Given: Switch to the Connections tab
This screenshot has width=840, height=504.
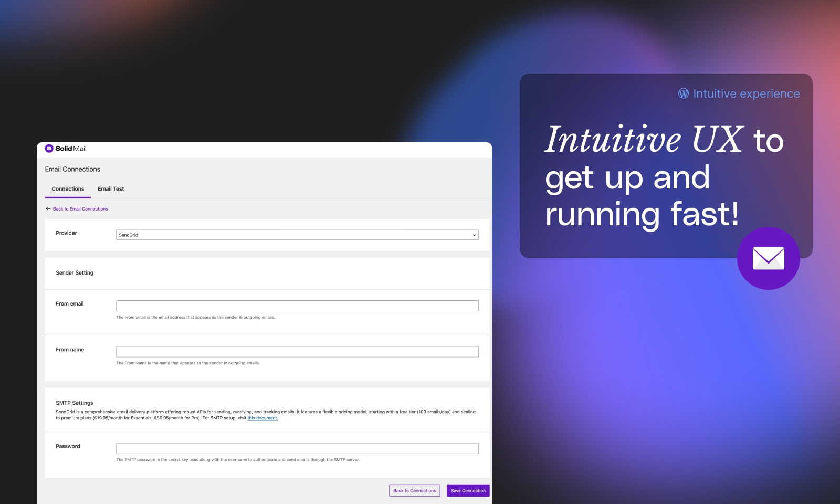Looking at the screenshot, I should [68, 189].
